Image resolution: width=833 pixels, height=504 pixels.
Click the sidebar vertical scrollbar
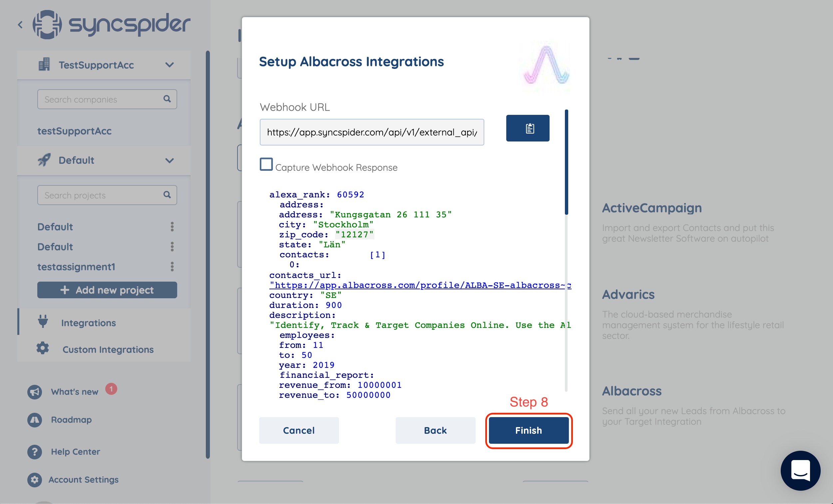208,255
